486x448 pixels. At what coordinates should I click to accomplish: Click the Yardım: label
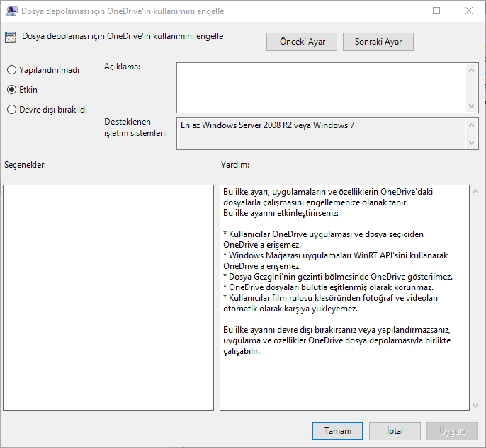pos(235,165)
